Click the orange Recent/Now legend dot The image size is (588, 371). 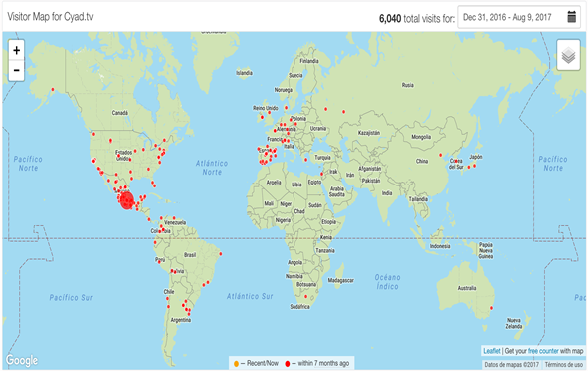[x=236, y=363]
